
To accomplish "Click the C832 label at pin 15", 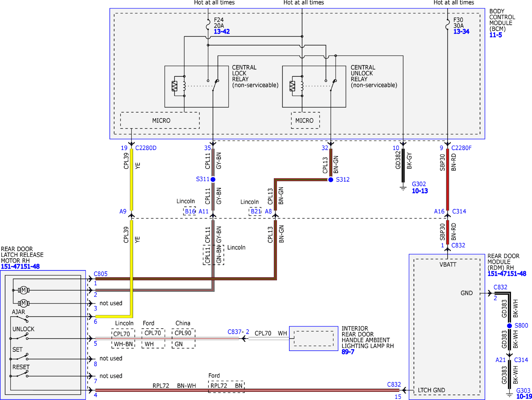I will pos(394,385).
